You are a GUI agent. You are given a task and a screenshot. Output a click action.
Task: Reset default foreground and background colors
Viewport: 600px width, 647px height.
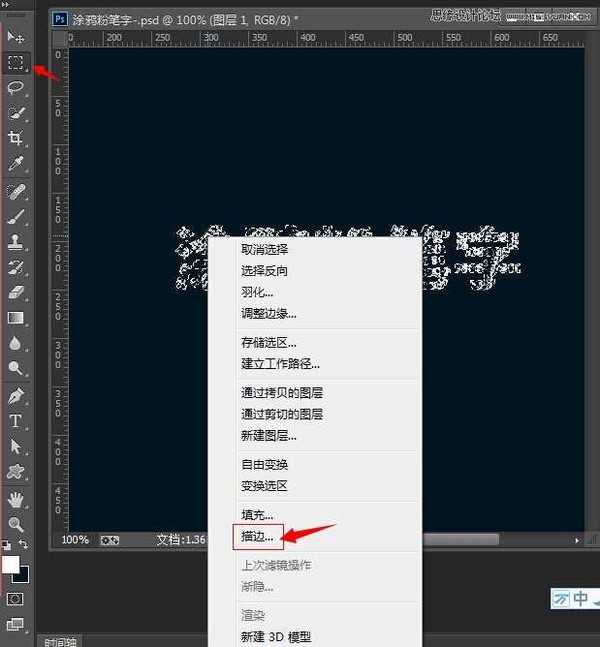[6, 545]
